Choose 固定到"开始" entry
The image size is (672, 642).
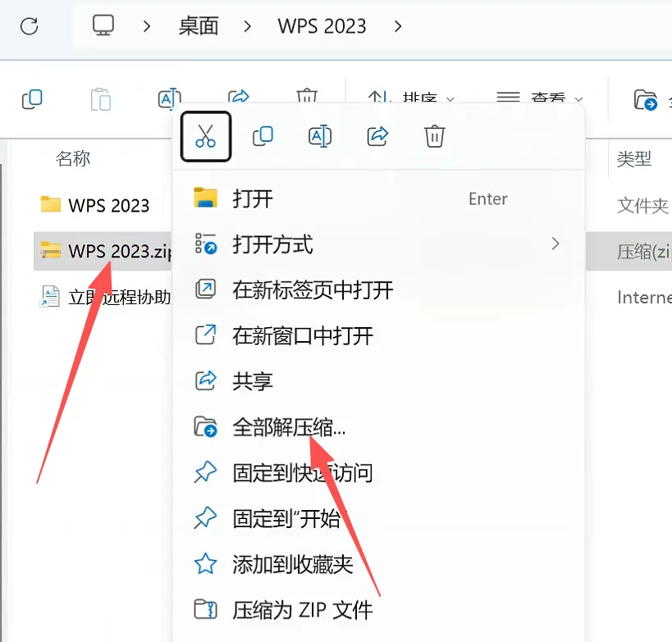pos(378,518)
